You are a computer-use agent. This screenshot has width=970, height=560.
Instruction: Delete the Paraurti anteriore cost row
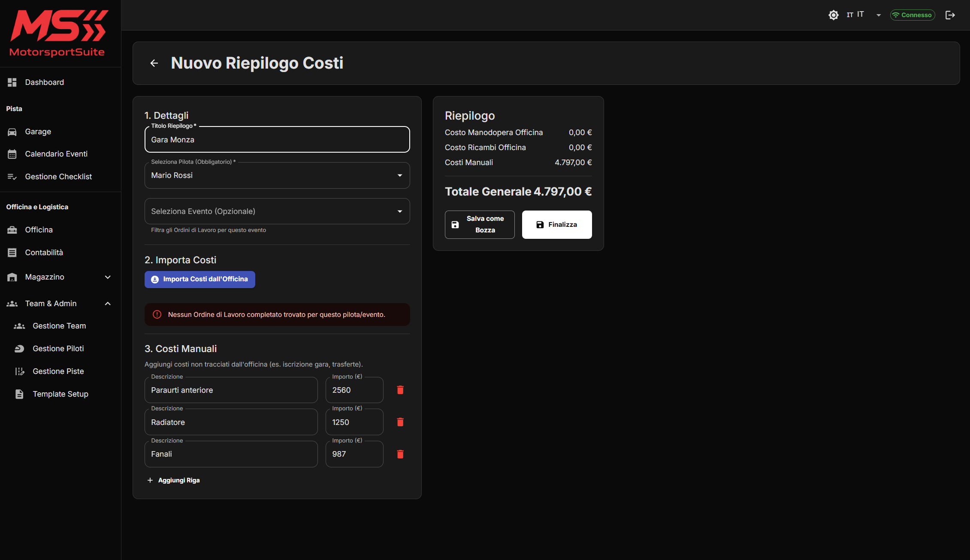(400, 390)
